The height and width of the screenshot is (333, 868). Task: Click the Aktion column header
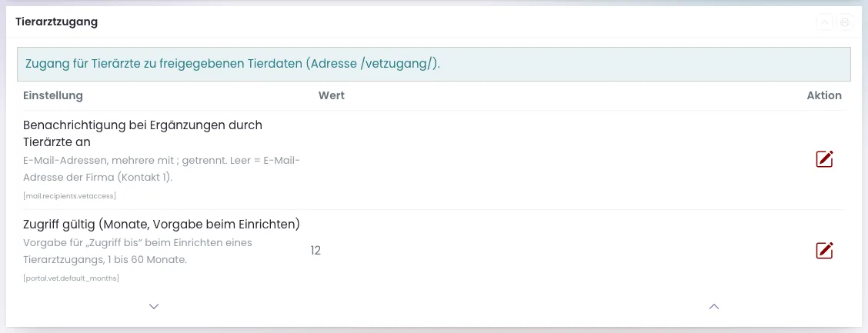pos(824,95)
